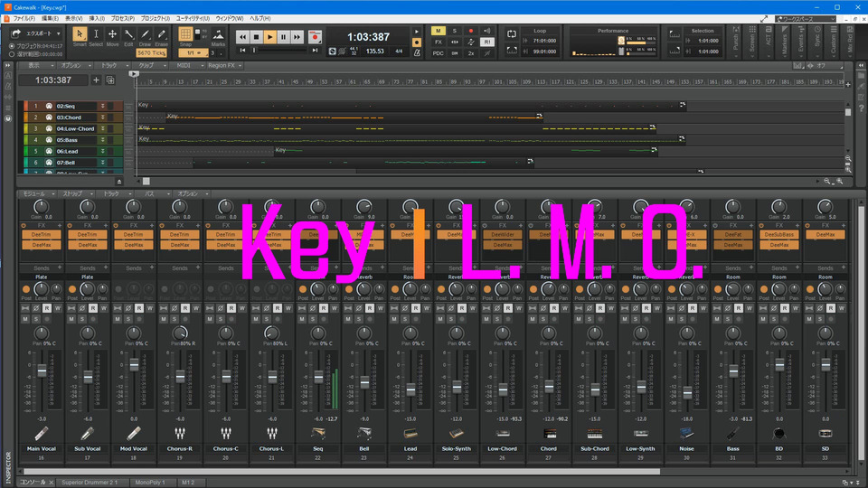Open the プロジェクト(J) menu

coord(155,18)
